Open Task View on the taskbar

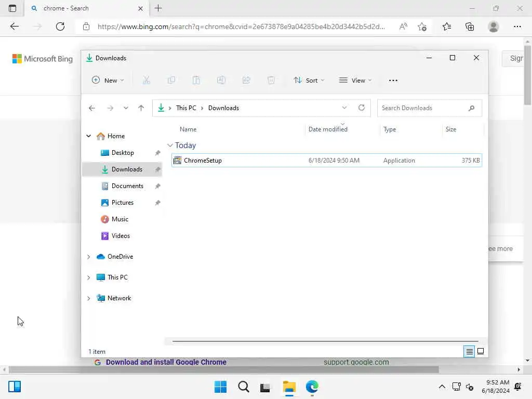(265, 387)
